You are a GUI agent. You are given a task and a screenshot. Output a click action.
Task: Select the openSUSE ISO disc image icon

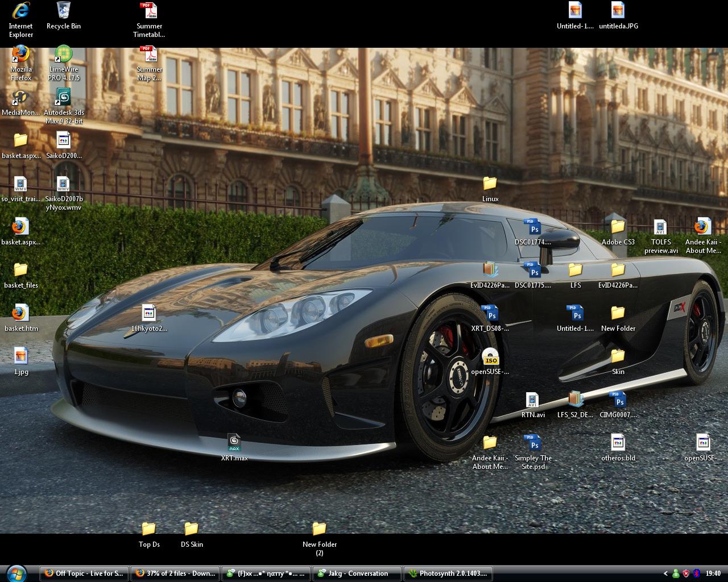coord(490,356)
